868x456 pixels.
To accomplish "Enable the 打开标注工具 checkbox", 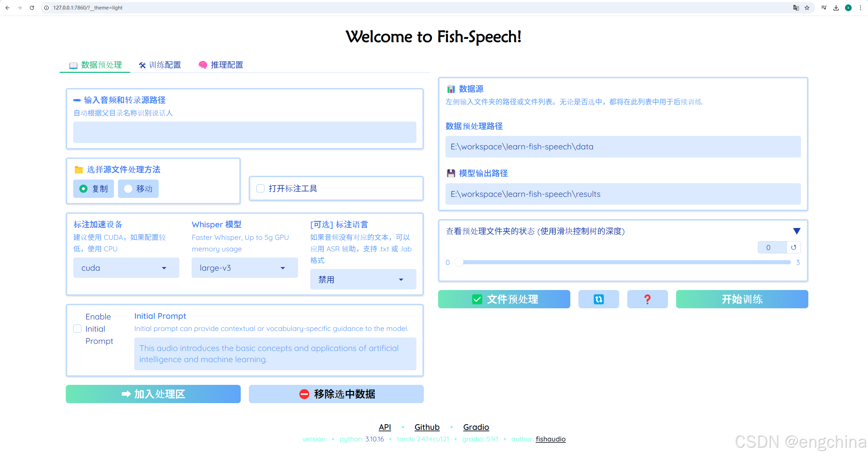I will 260,188.
